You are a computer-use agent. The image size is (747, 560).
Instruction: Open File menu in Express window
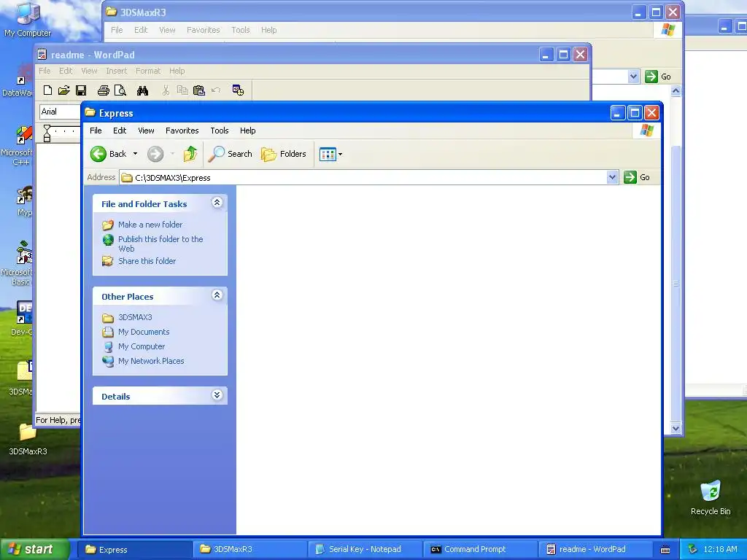click(96, 131)
